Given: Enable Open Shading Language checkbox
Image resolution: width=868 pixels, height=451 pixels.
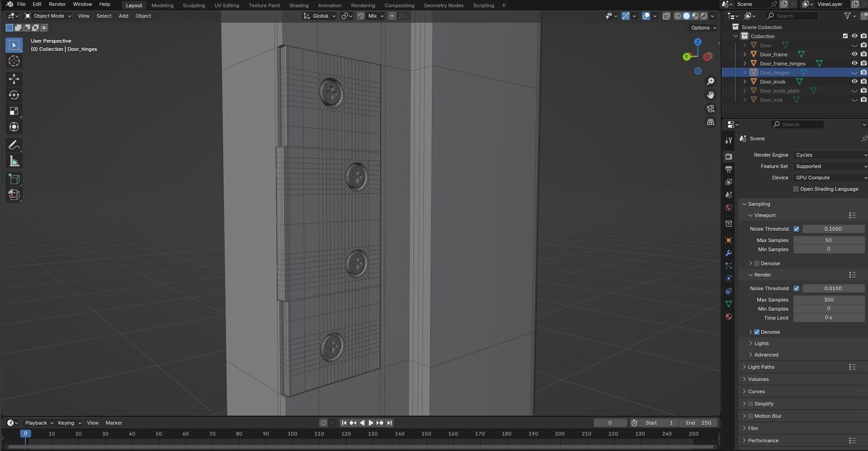Looking at the screenshot, I should [x=795, y=189].
